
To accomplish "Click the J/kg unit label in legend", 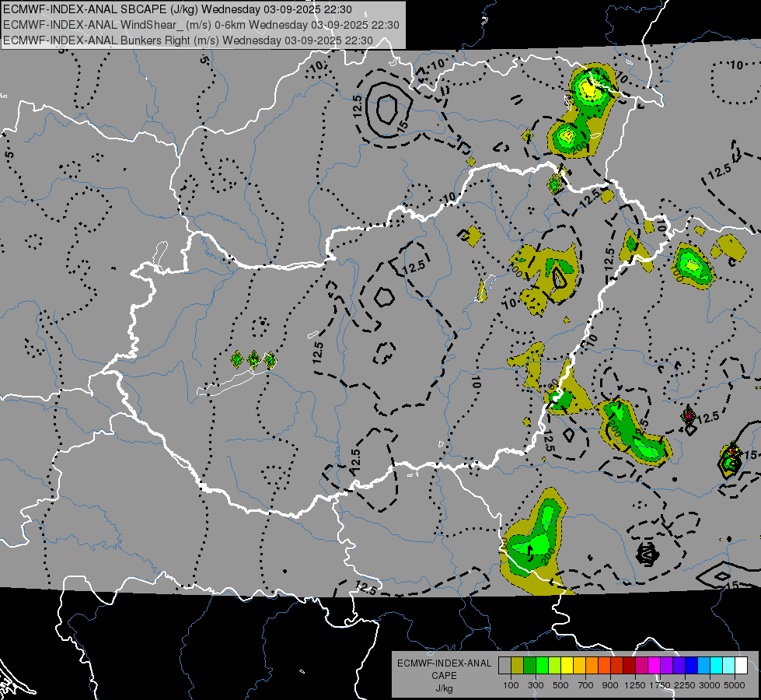I will (444, 688).
